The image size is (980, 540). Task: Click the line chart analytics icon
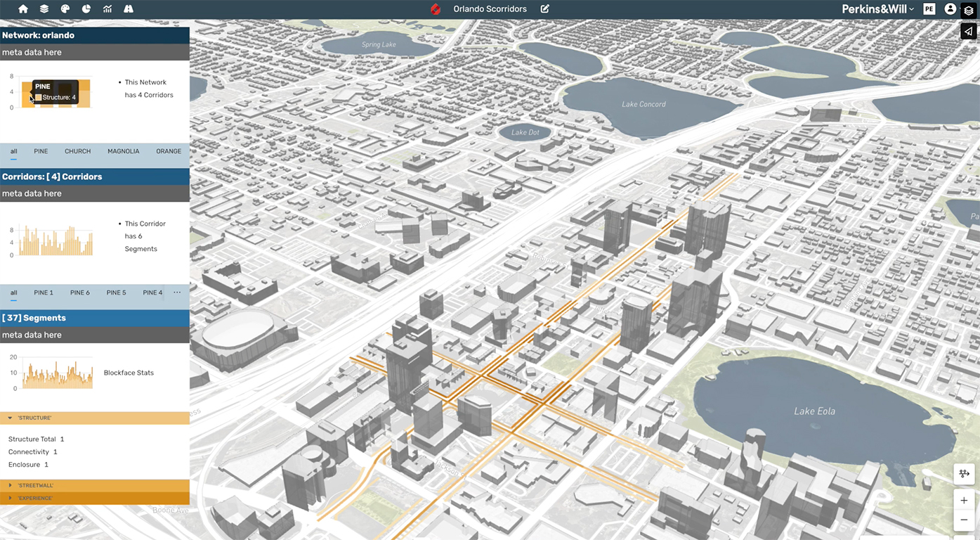coord(107,9)
